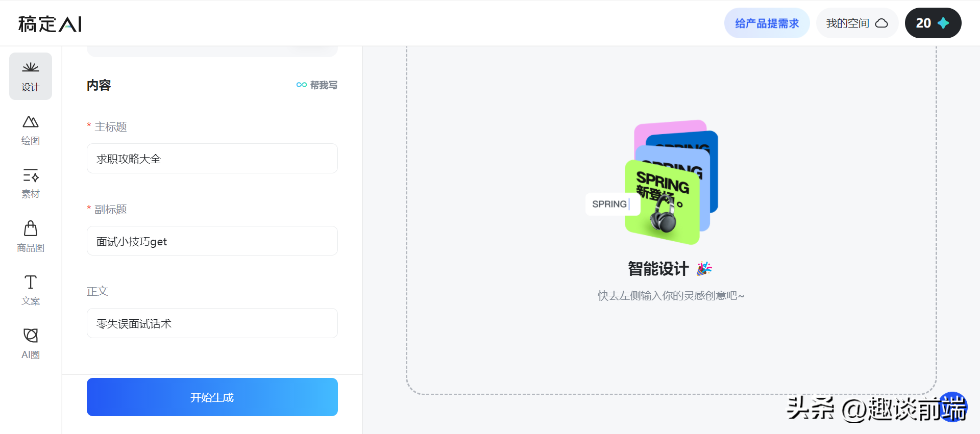Click the 给产品提需求 button
980x434 pixels.
[x=767, y=23]
